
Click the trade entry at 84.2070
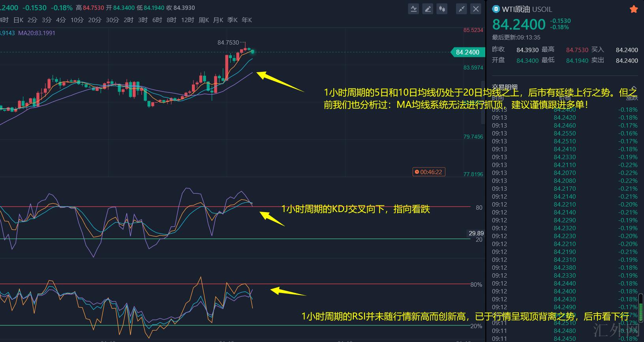pyautogui.click(x=565, y=173)
